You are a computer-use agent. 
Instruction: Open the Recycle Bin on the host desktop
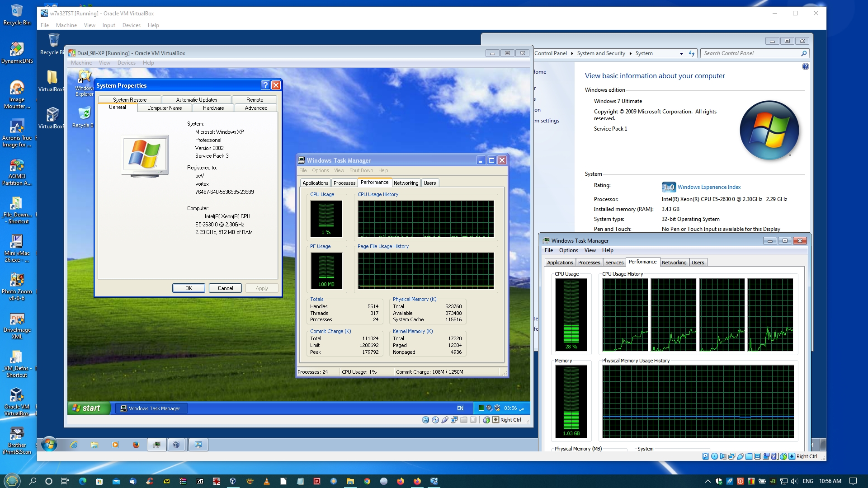point(17,14)
